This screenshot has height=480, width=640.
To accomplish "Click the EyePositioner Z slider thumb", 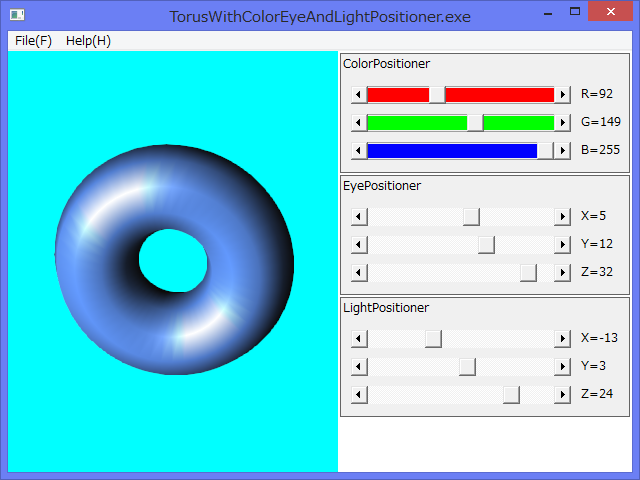I will click(x=528, y=273).
